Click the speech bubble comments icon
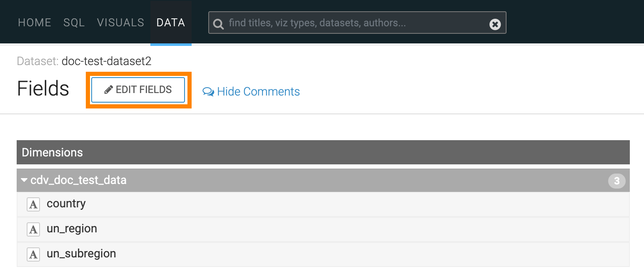Viewport: 644px width, 272px height. (208, 91)
